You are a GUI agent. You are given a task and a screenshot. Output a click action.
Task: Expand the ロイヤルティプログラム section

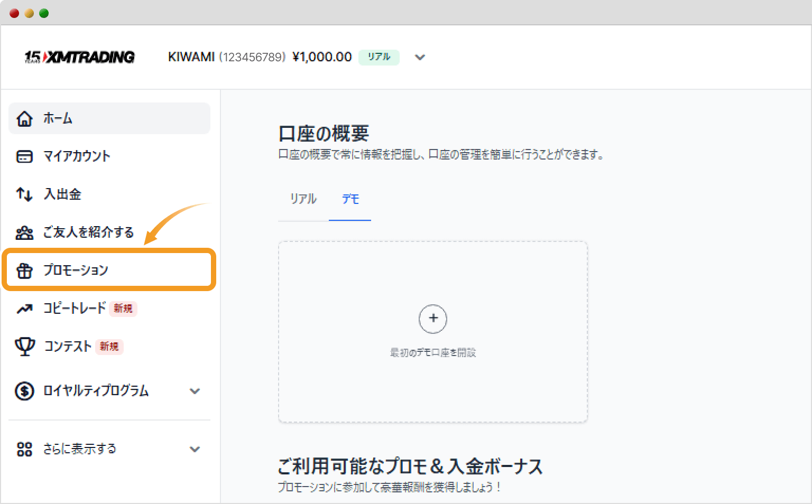coord(196,391)
